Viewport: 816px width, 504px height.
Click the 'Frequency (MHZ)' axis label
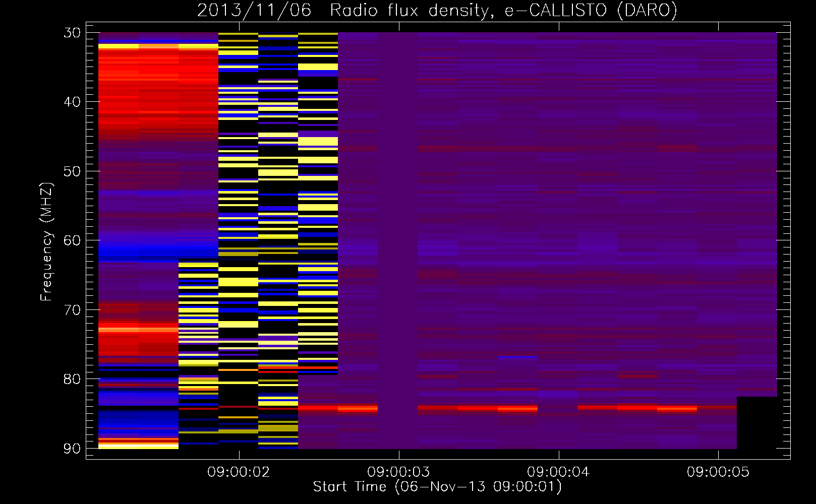coord(46,242)
